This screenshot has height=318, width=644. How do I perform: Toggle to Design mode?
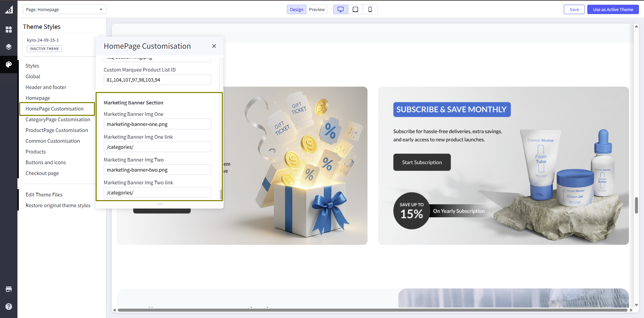(x=297, y=9)
